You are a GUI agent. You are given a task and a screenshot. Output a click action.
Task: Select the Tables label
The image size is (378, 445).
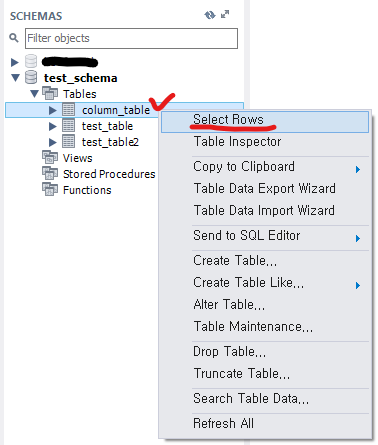pos(80,94)
